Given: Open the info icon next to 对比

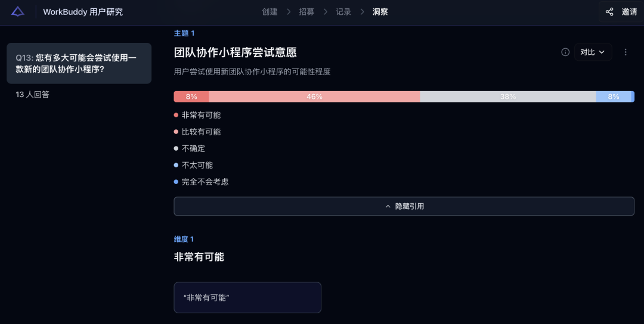Looking at the screenshot, I should click(x=565, y=52).
